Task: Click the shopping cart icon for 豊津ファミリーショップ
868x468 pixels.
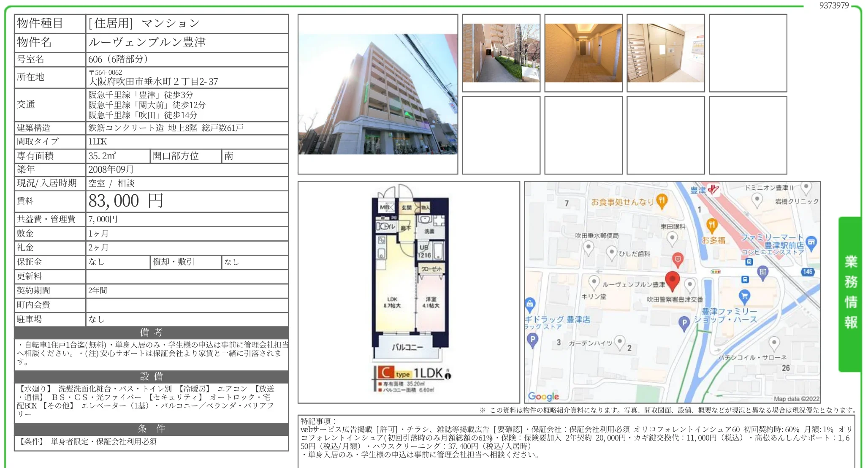Action: pyautogui.click(x=744, y=297)
